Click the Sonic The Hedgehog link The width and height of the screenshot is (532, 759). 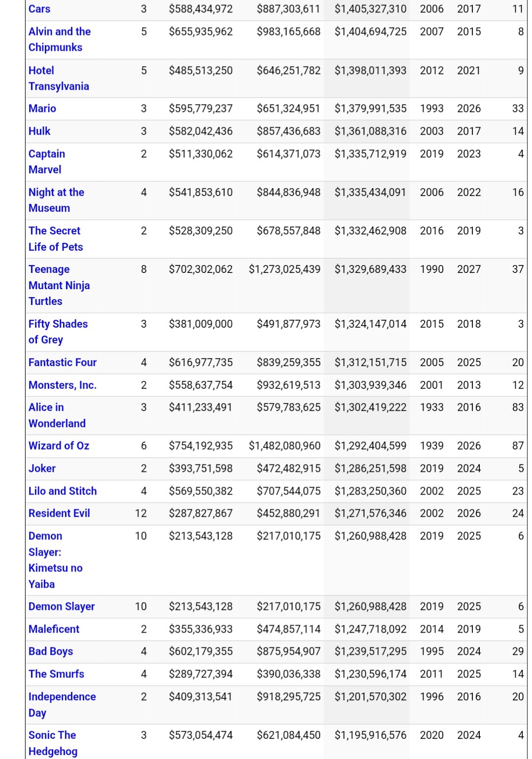[52, 735]
